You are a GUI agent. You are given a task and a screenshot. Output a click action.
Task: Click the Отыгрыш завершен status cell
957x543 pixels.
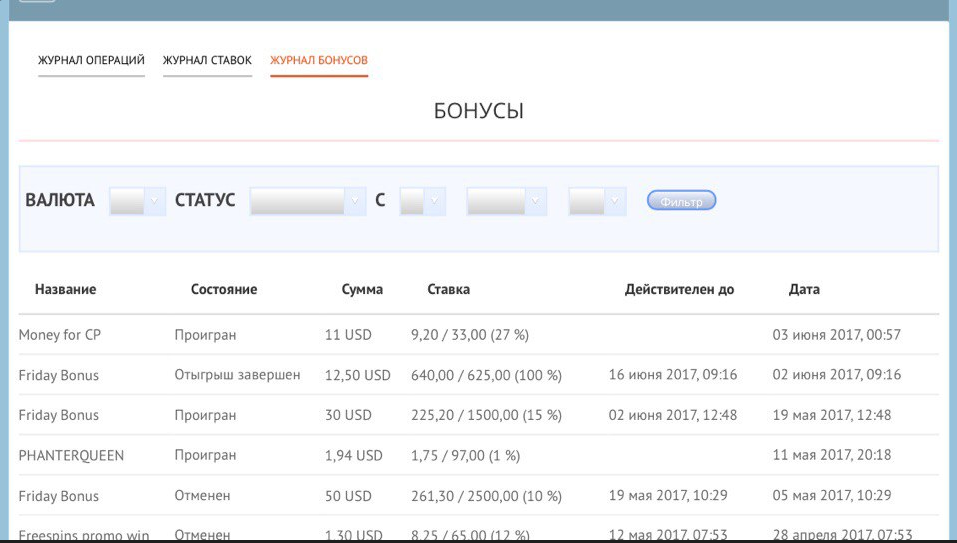[237, 375]
